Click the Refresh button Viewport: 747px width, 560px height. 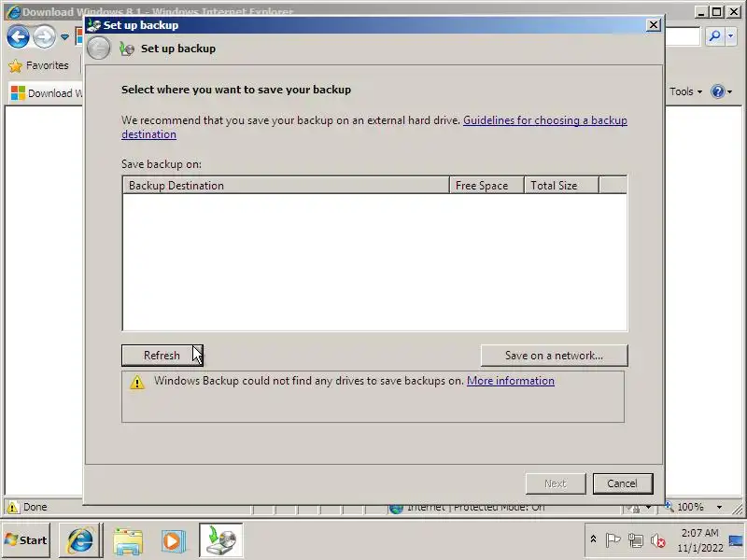coord(162,356)
